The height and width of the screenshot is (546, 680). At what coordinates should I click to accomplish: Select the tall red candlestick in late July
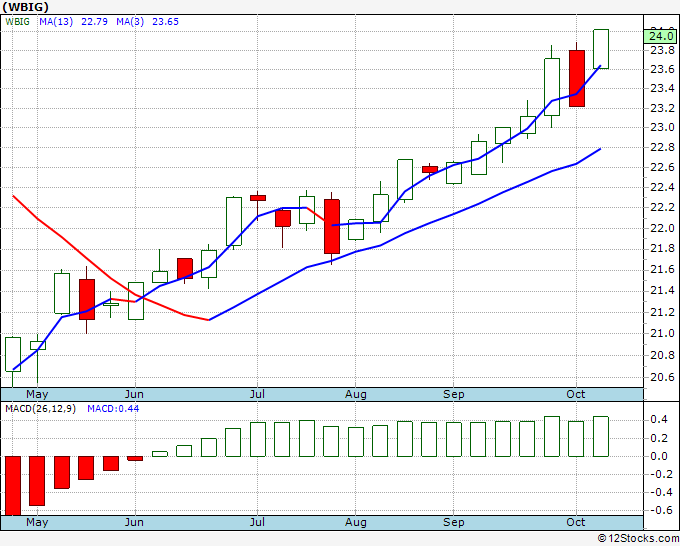(x=332, y=226)
